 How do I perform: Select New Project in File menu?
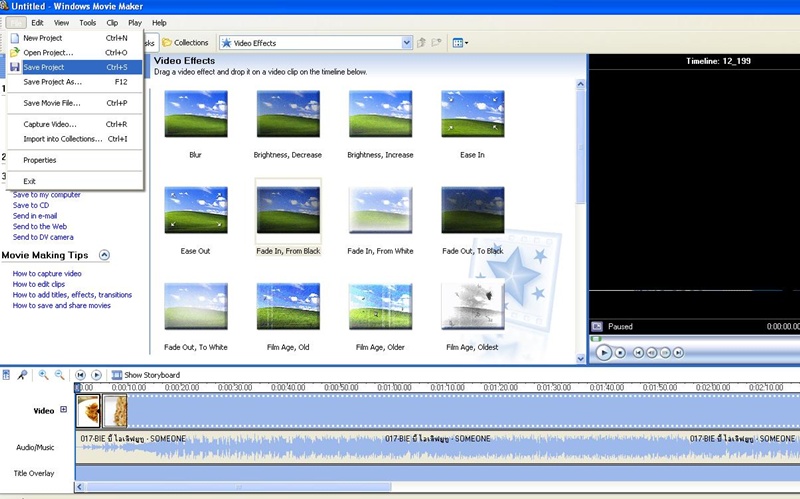coord(75,38)
